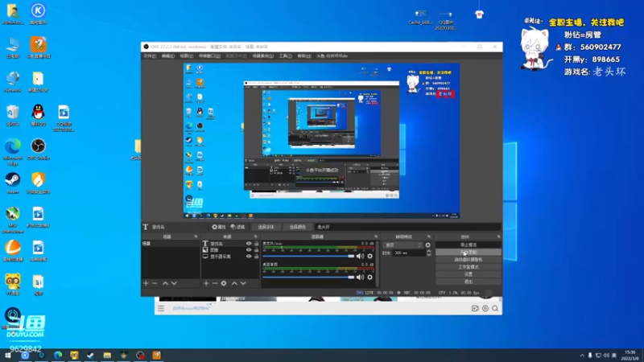Open Edge from Windows taskbar
Viewport: 644px width, 362px height.
click(58, 355)
